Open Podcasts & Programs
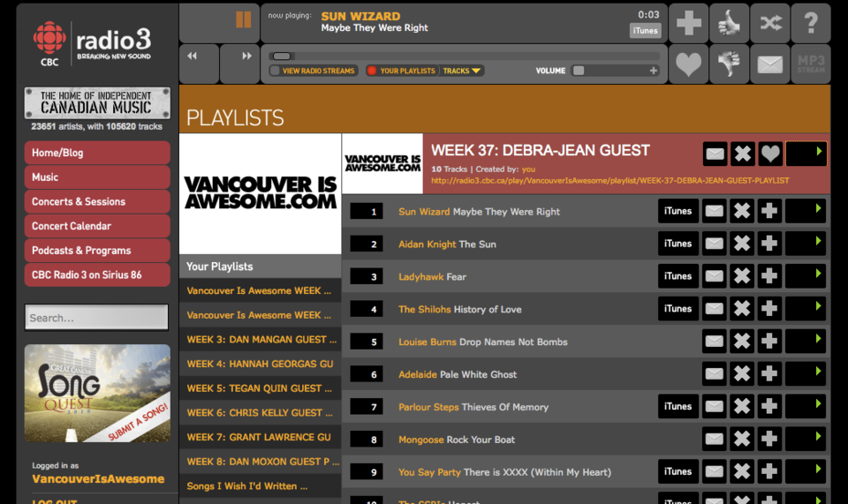The image size is (848, 504). click(x=97, y=251)
